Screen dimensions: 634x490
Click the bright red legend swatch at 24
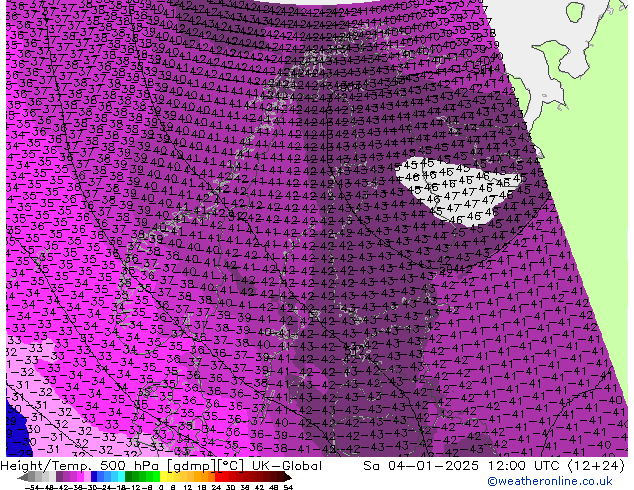(x=218, y=477)
